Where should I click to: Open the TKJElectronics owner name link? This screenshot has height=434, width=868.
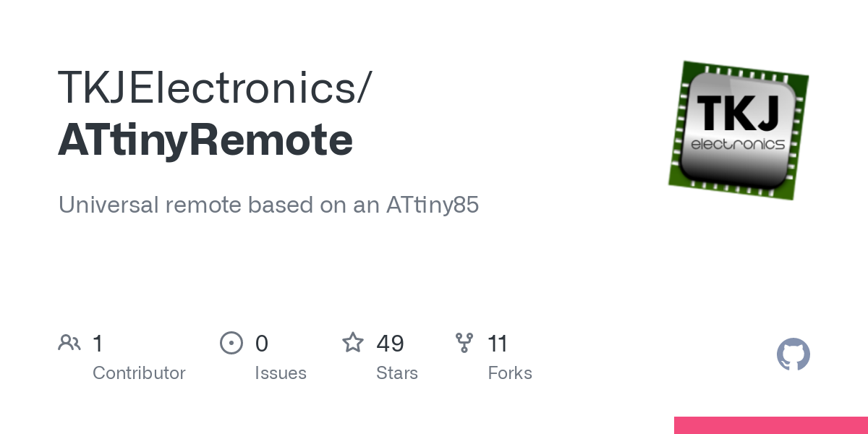[215, 88]
